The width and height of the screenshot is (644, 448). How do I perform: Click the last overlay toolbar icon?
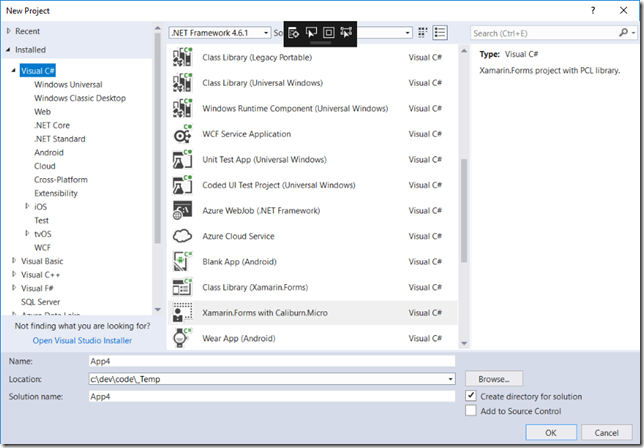point(346,32)
